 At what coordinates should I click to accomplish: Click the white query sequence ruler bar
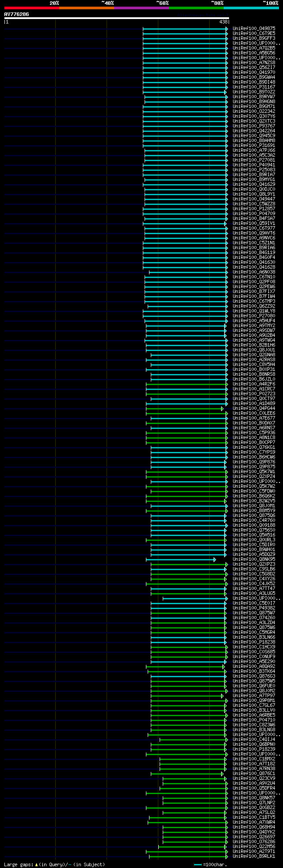point(117,18)
